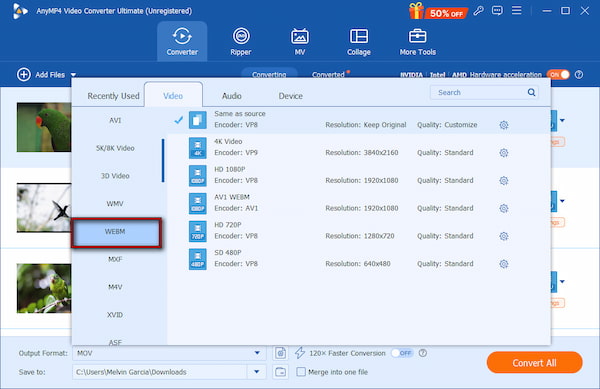This screenshot has width=600, height=389.
Task: Open the output folder icon
Action: pyautogui.click(x=280, y=372)
